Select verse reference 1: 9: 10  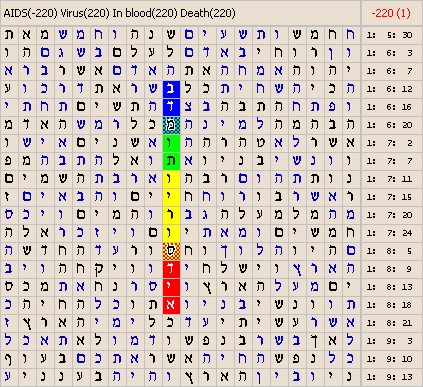point(389,359)
